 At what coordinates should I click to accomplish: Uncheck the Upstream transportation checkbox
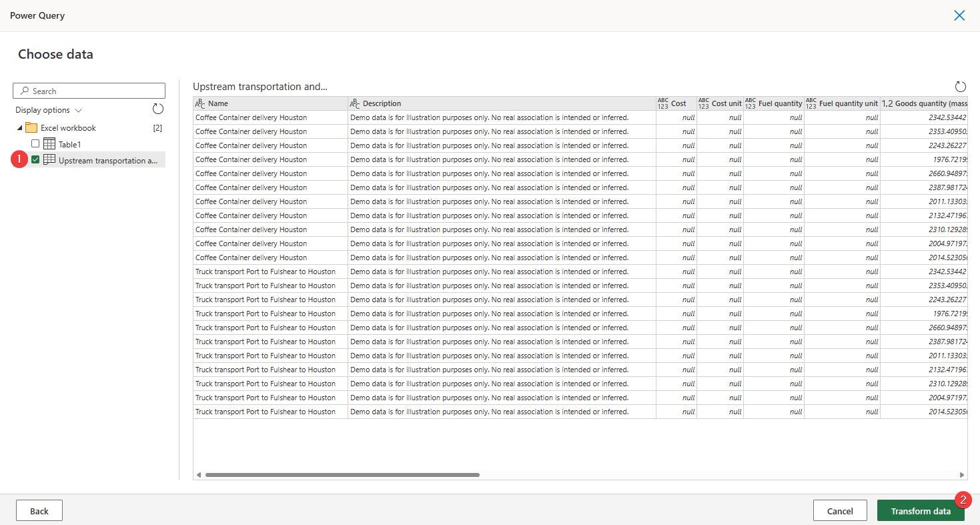click(x=35, y=159)
